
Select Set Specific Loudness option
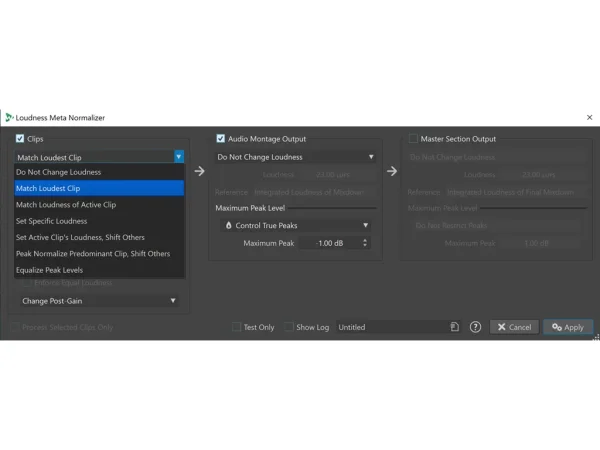click(52, 221)
